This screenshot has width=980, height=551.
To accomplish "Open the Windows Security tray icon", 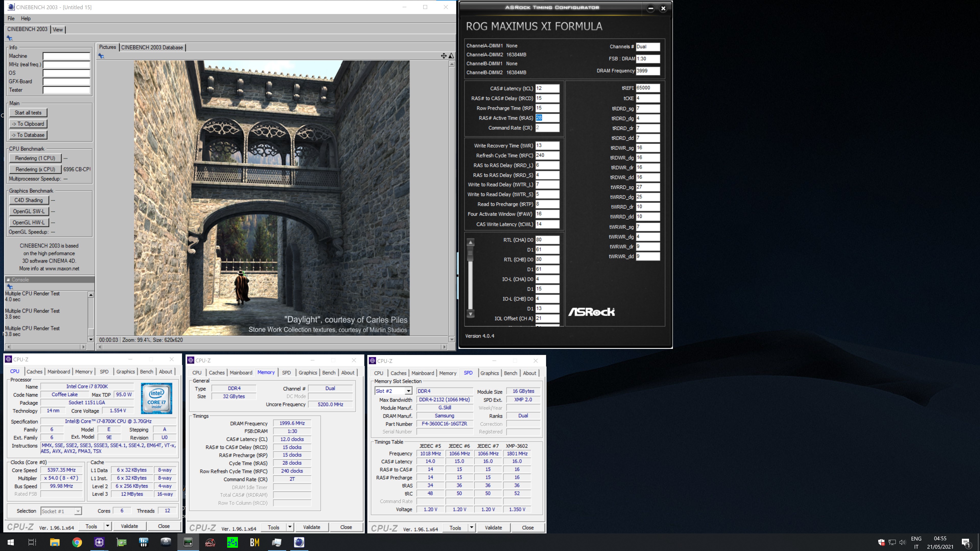I will click(881, 542).
